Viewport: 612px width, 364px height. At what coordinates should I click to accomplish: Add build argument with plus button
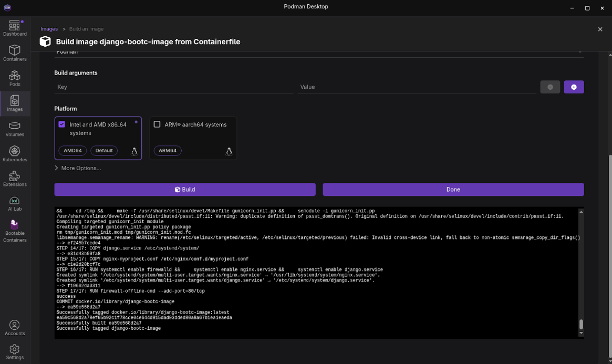tap(574, 87)
